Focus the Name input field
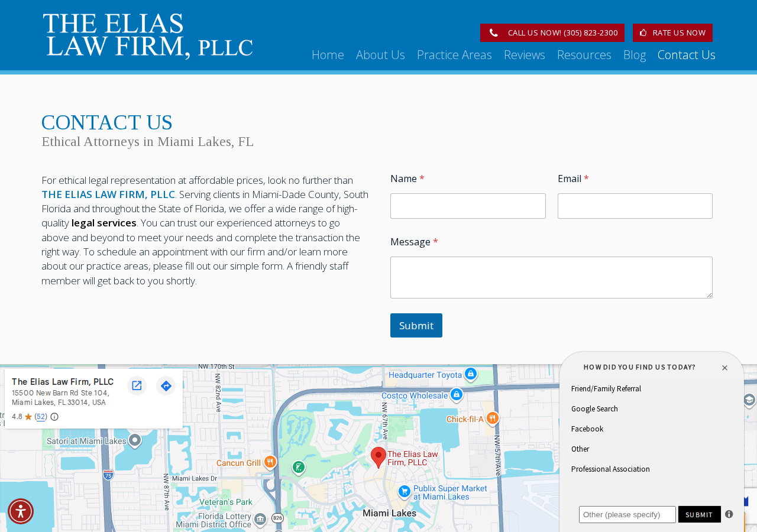 tap(468, 206)
